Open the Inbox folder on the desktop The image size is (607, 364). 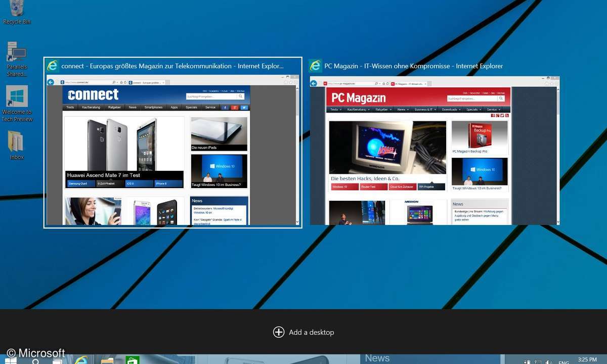pos(17,145)
